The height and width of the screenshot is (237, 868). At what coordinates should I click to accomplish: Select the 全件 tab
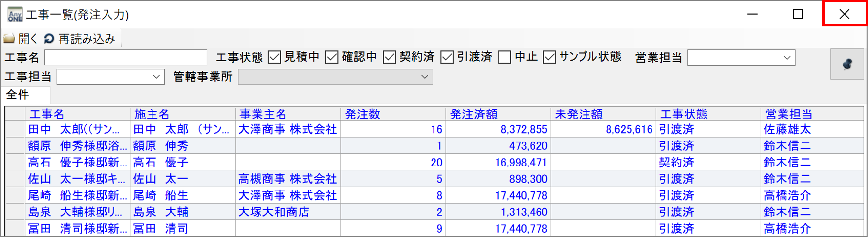tap(18, 95)
